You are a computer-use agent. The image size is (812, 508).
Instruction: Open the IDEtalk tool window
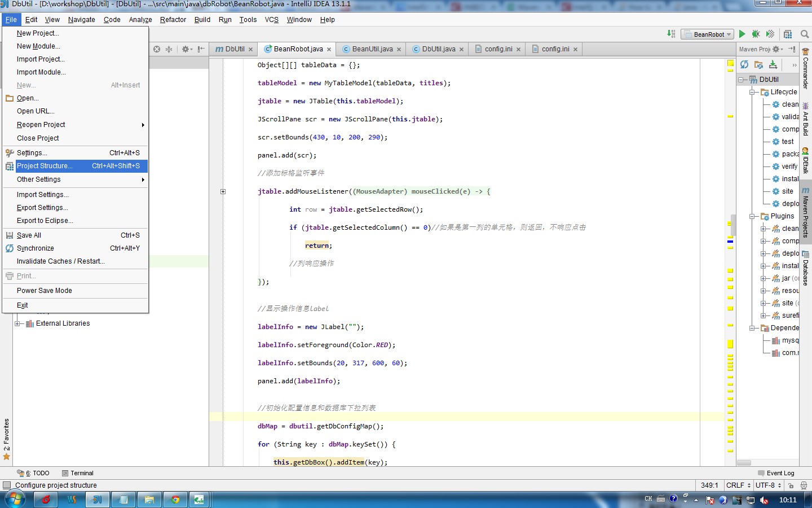[805, 161]
